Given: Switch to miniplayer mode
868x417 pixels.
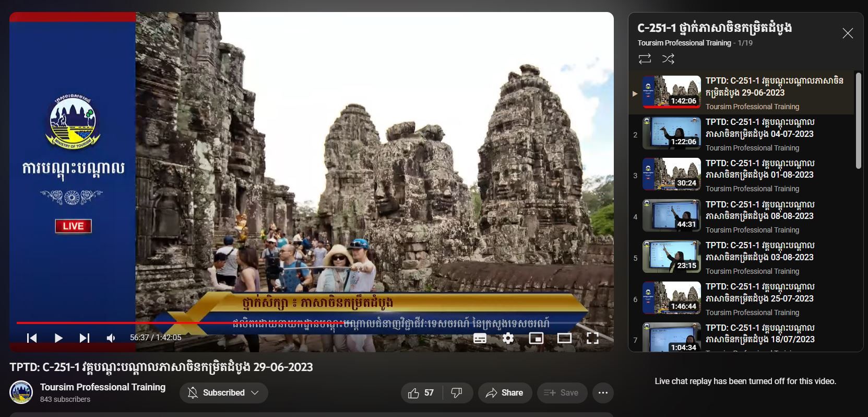Looking at the screenshot, I should pyautogui.click(x=536, y=339).
